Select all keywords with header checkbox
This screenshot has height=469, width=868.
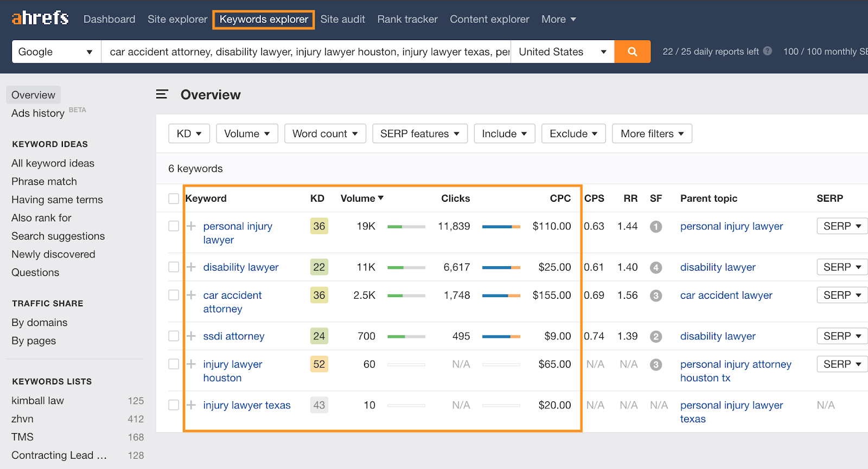(x=174, y=198)
